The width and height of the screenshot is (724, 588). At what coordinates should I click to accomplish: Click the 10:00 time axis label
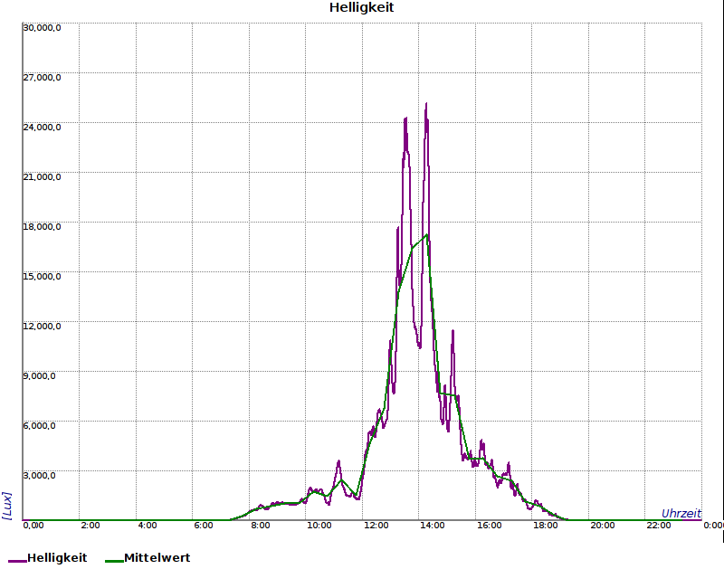tap(319, 526)
